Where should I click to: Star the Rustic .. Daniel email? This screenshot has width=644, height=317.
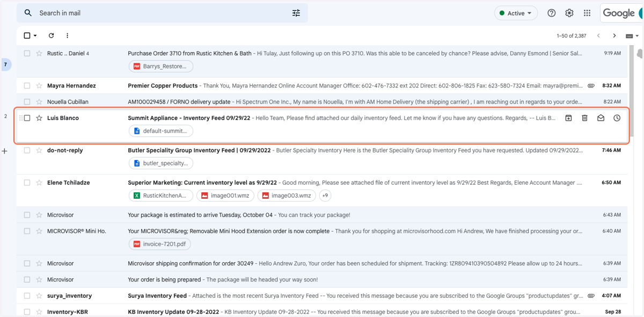pyautogui.click(x=39, y=54)
